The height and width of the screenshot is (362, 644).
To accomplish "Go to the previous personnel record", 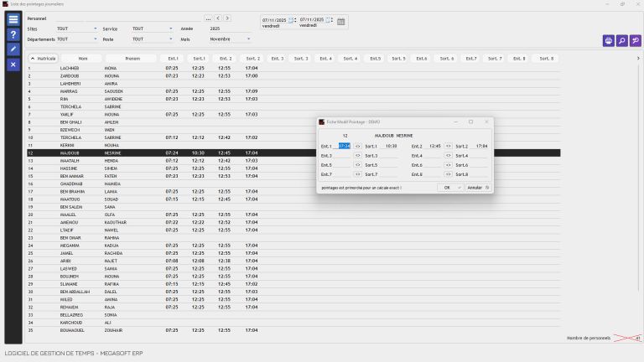I will pyautogui.click(x=218, y=18).
